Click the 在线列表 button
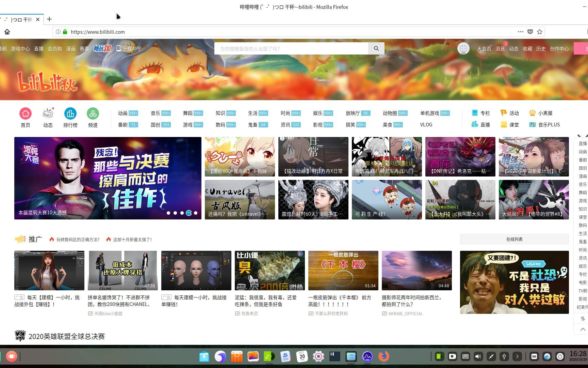 [514, 239]
